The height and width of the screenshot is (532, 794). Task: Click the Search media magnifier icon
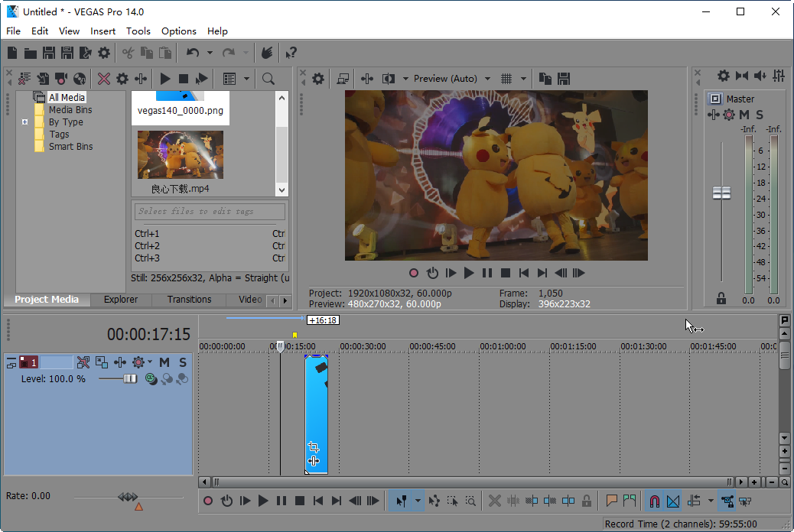pyautogui.click(x=268, y=79)
